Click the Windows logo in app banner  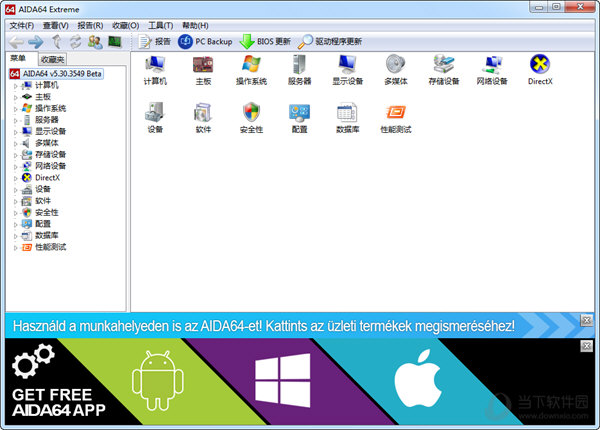click(x=283, y=380)
